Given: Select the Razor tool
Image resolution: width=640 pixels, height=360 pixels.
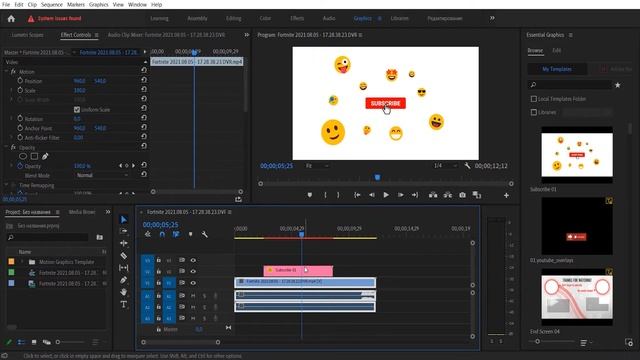Looking at the screenshot, I should click(x=124, y=256).
